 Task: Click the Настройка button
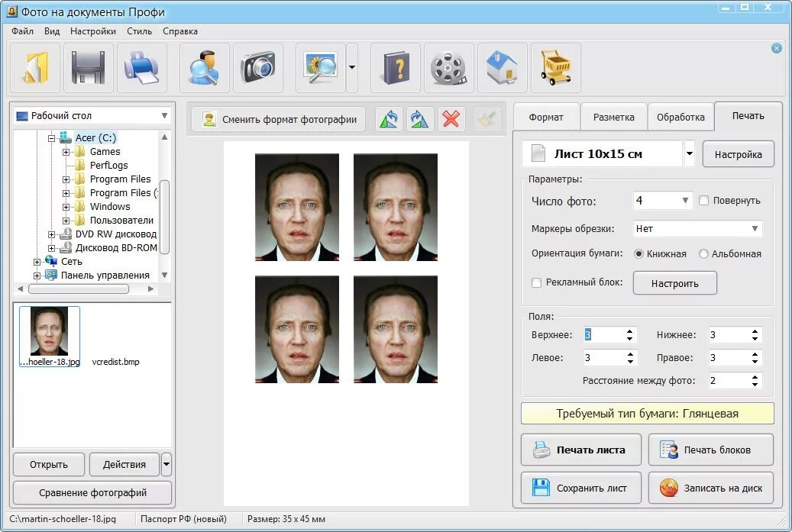coord(738,154)
